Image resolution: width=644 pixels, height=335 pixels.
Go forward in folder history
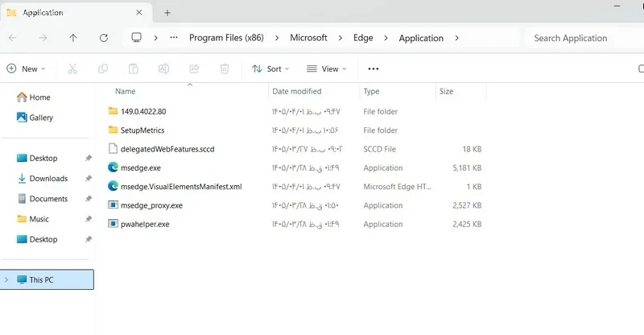point(43,38)
